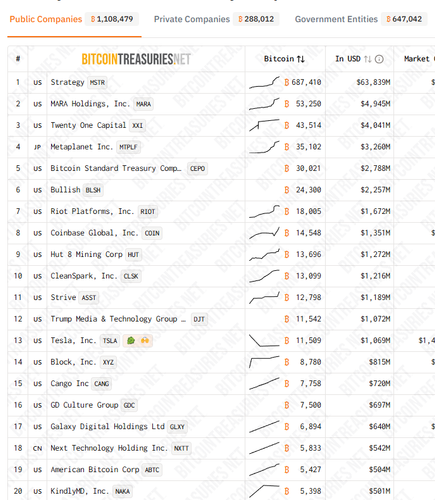435x500 pixels.
Task: Click the GLXY ticker badge
Action: [177, 427]
